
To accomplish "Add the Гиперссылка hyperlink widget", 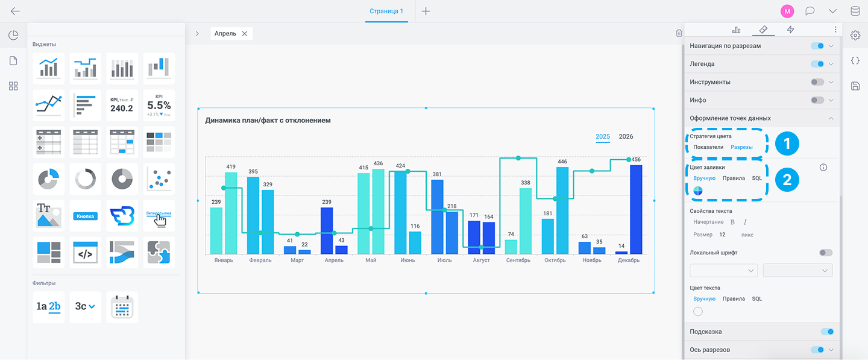I will pos(159,215).
